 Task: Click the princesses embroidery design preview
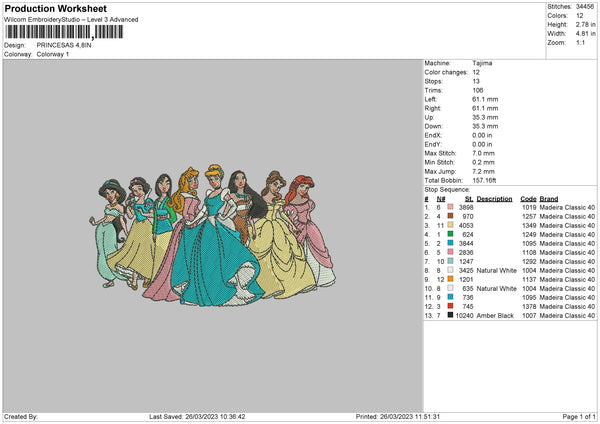click(212, 235)
